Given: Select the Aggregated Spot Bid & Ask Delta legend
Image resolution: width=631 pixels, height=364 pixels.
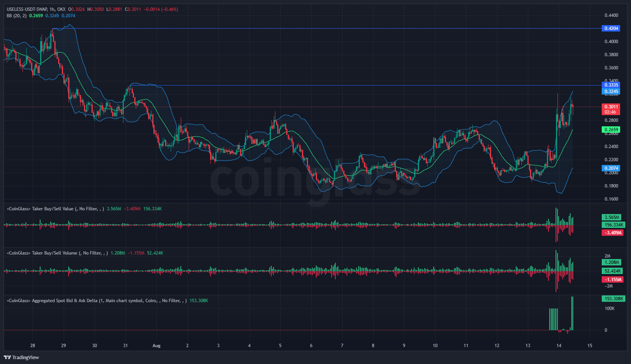Looking at the screenshot, I should (x=65, y=301).
